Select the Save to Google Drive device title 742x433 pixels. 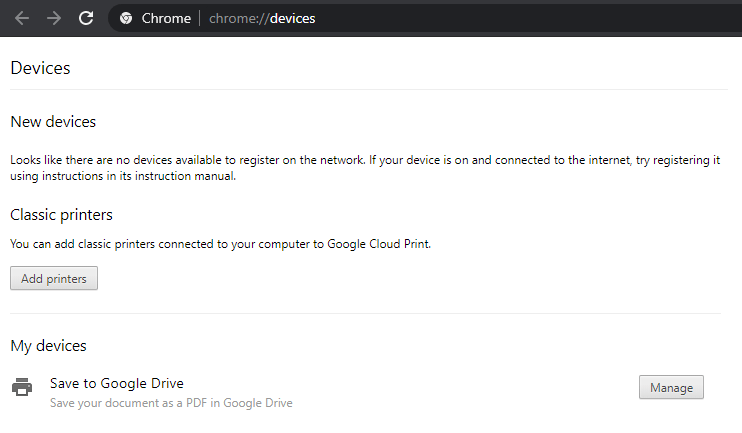pos(117,382)
